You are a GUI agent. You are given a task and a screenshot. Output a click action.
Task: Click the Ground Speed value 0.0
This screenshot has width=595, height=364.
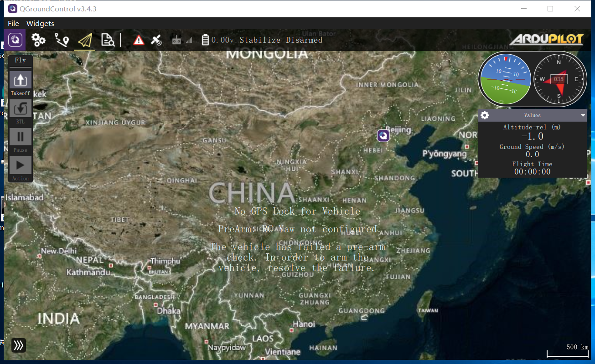(x=532, y=154)
